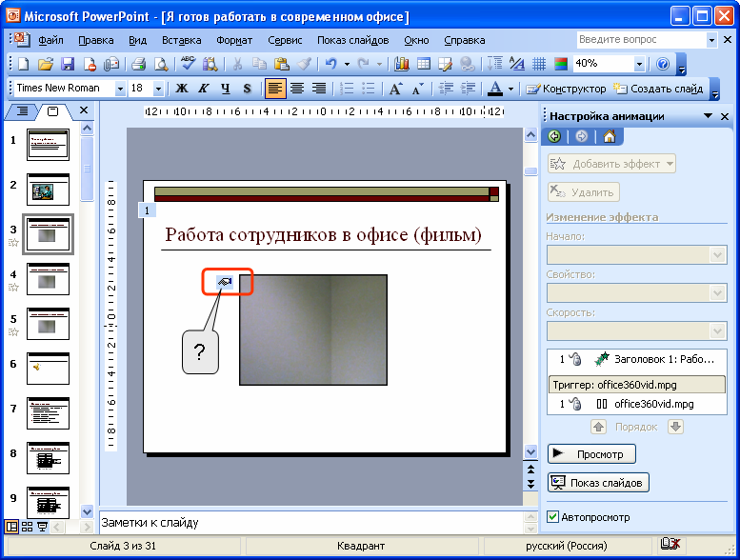Image resolution: width=740 pixels, height=560 pixels.
Task: Insert a table using the table icon
Action: tap(424, 64)
